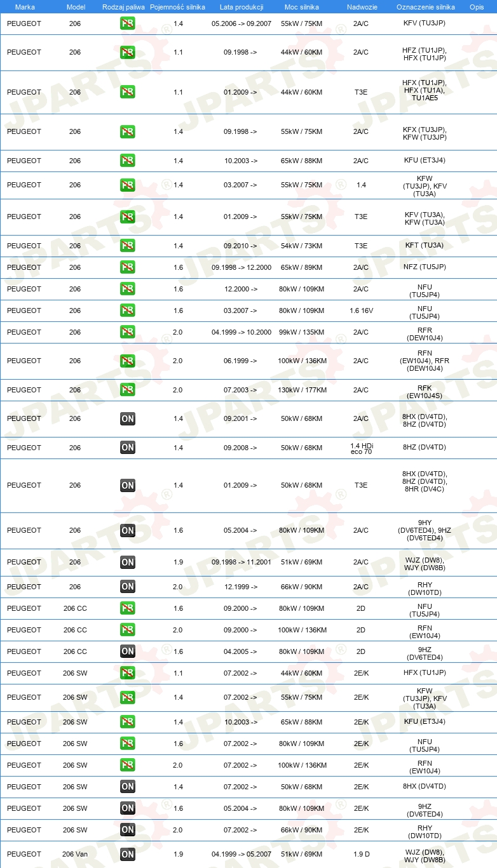Click the petrol icon in the 206 SW 1.4 55kW row

pos(128,697)
